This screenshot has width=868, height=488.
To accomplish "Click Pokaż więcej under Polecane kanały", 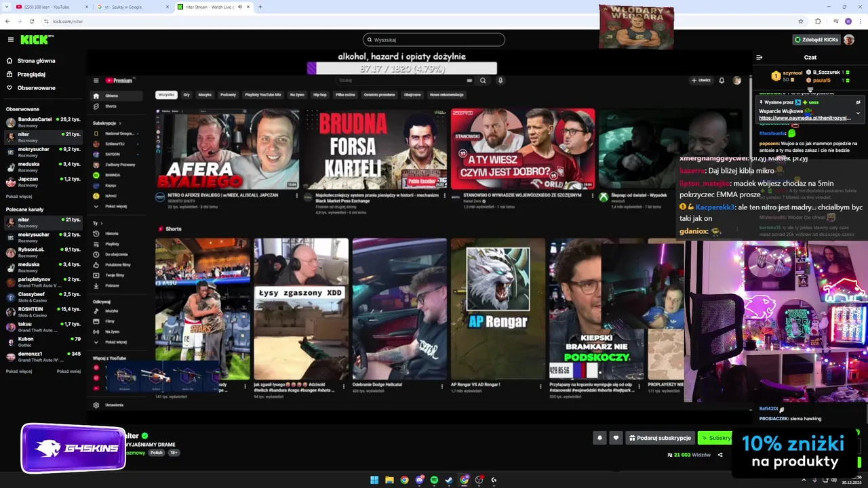I will 19,371.
